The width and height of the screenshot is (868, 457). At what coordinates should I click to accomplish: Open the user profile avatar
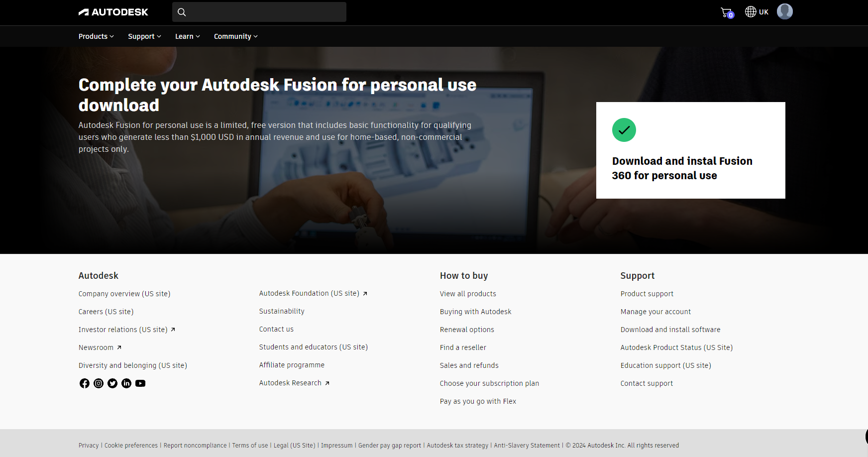point(785,11)
